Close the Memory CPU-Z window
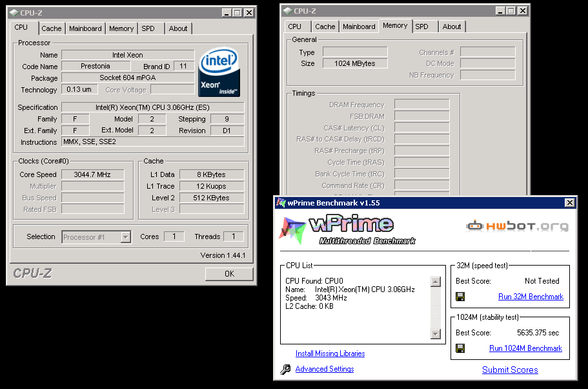Image resolution: width=588 pixels, height=389 pixels. [x=523, y=11]
